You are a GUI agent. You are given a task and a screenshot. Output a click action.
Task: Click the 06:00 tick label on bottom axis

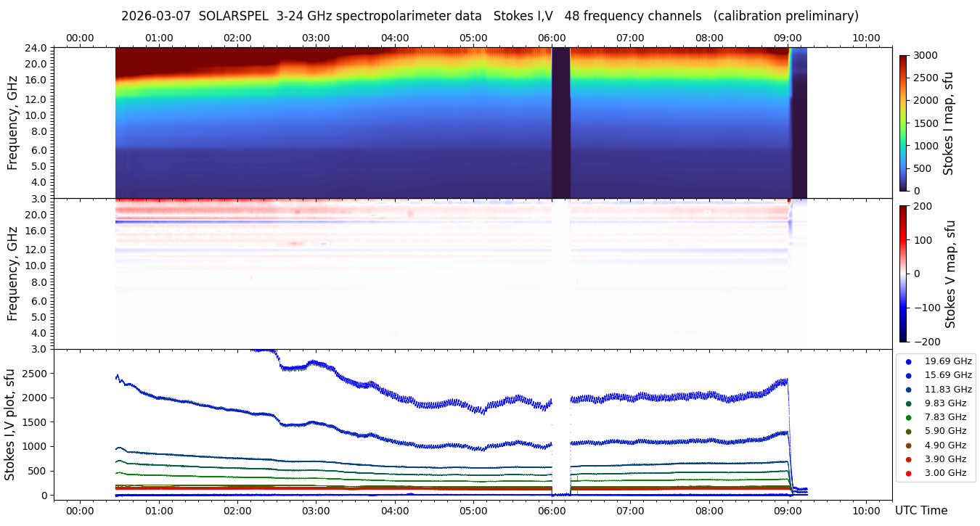(x=552, y=510)
